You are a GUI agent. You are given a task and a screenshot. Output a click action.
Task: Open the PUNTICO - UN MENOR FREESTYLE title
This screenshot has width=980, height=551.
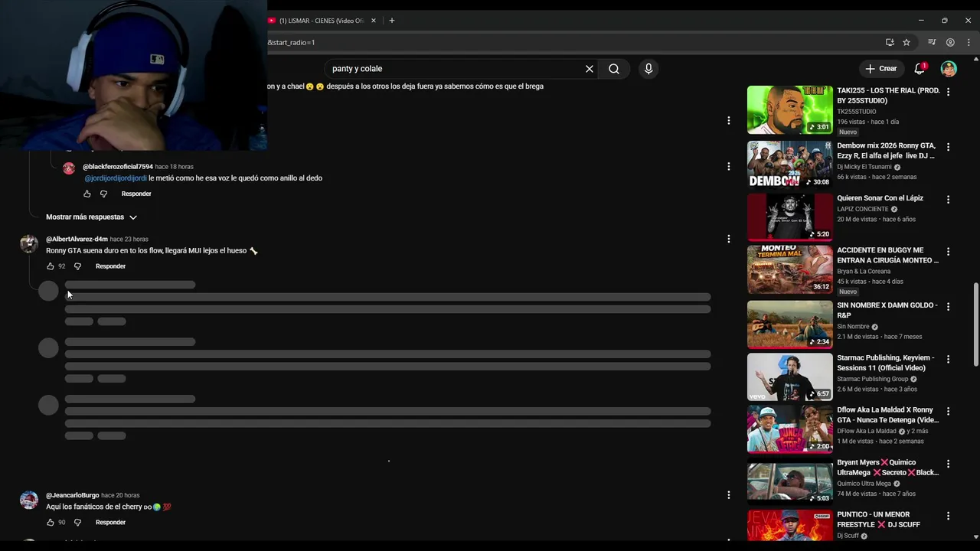click(x=878, y=520)
